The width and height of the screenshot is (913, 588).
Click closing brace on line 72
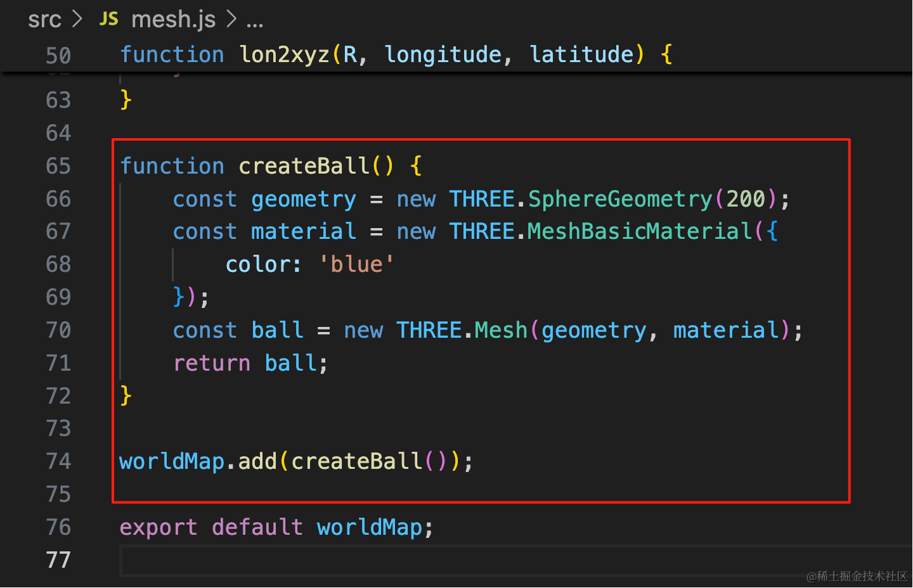[126, 396]
